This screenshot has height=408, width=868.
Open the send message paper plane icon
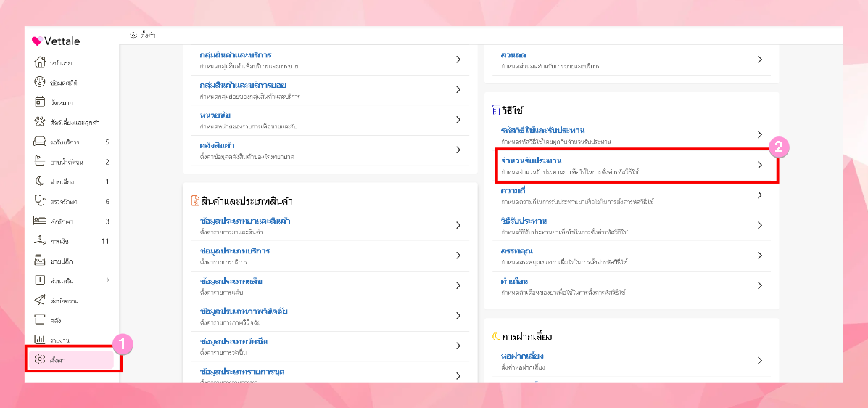(40, 300)
